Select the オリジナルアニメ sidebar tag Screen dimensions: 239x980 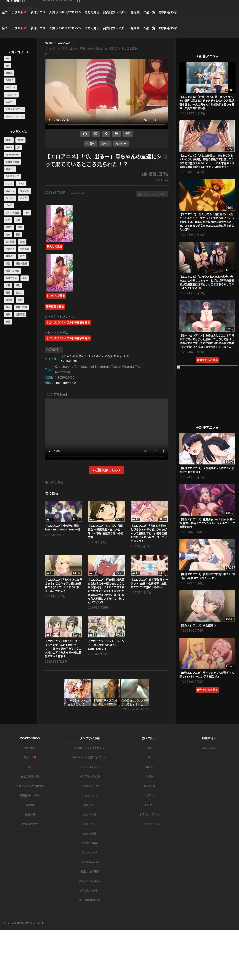pos(15,109)
